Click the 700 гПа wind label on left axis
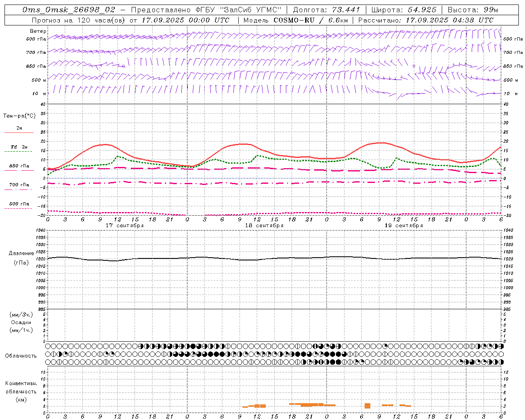 point(36,52)
